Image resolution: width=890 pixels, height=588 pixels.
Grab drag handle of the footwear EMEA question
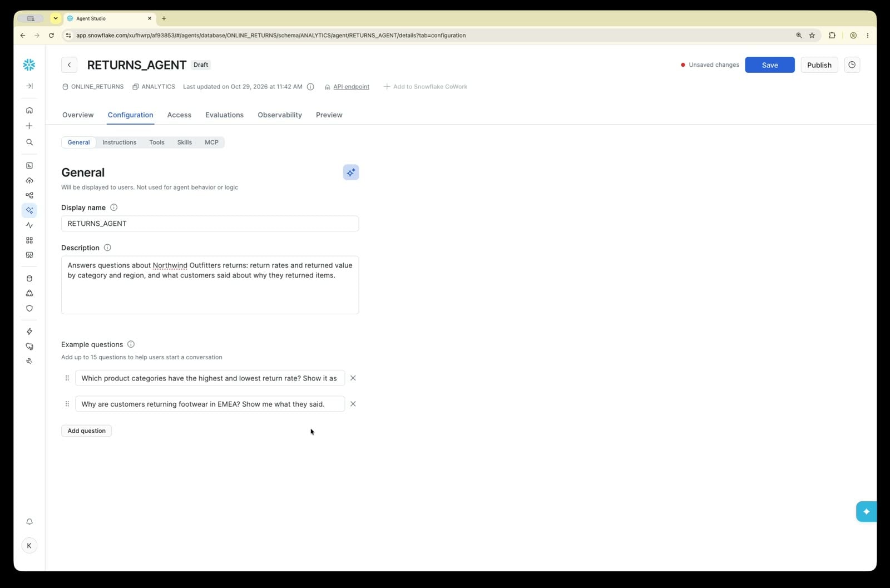[x=67, y=404]
